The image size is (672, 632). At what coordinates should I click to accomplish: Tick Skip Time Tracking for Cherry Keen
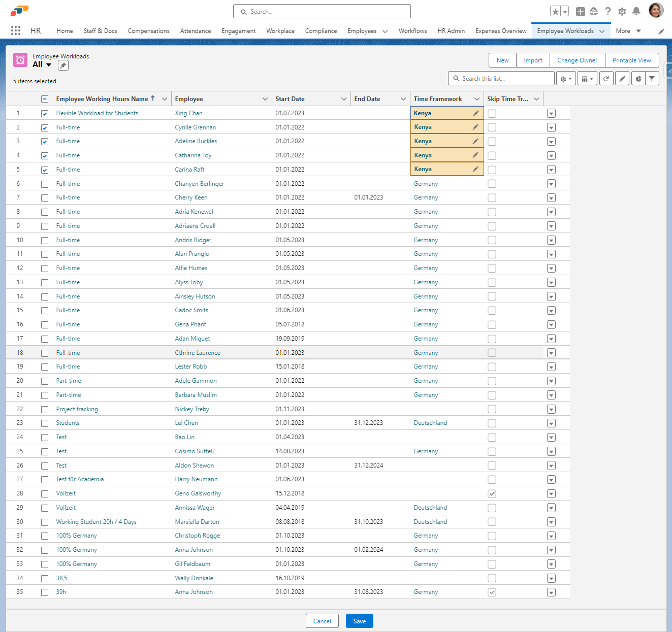tap(492, 198)
